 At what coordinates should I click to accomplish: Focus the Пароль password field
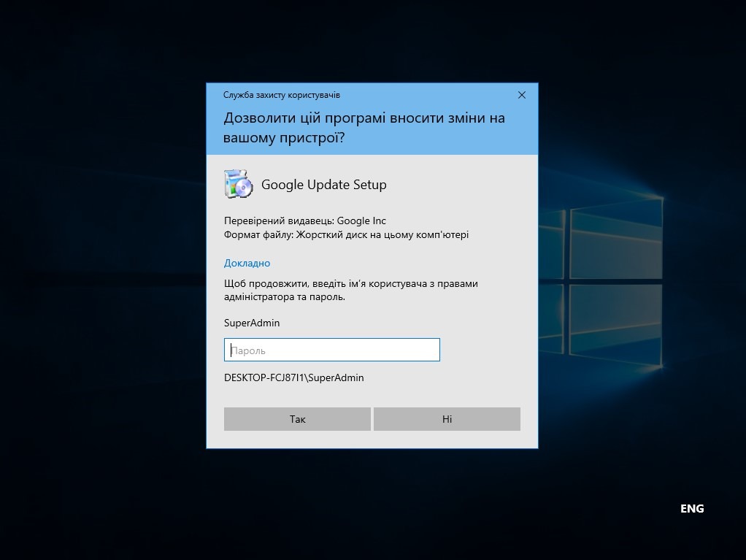pos(331,350)
